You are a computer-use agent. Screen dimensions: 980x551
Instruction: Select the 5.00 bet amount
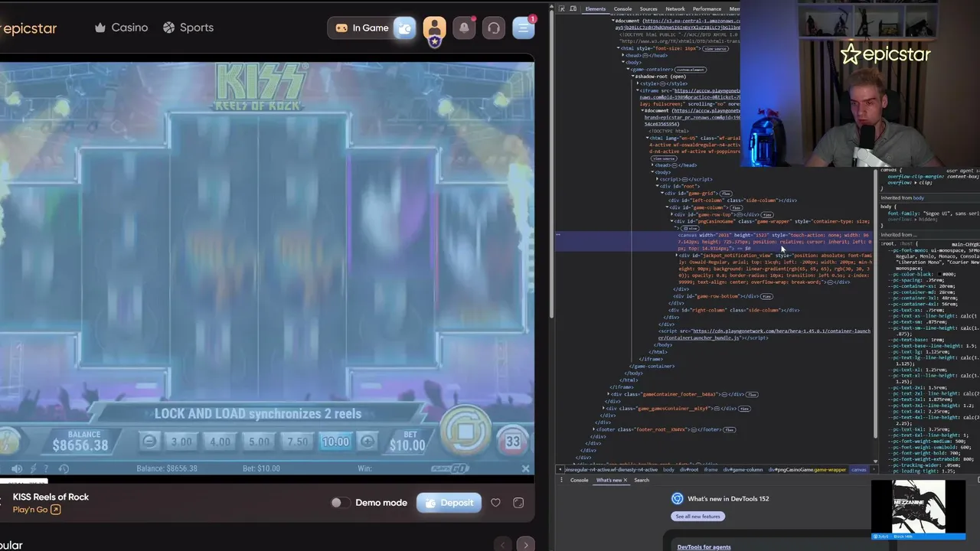259,442
